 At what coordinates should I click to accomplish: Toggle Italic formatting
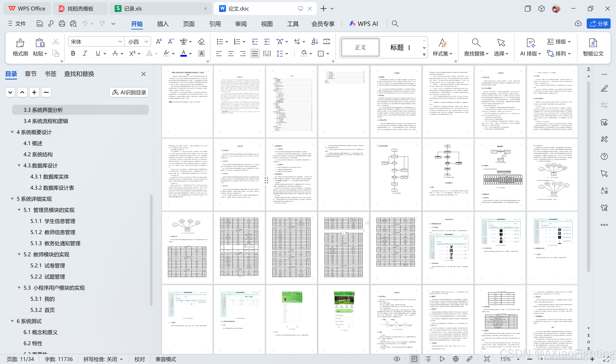point(85,53)
